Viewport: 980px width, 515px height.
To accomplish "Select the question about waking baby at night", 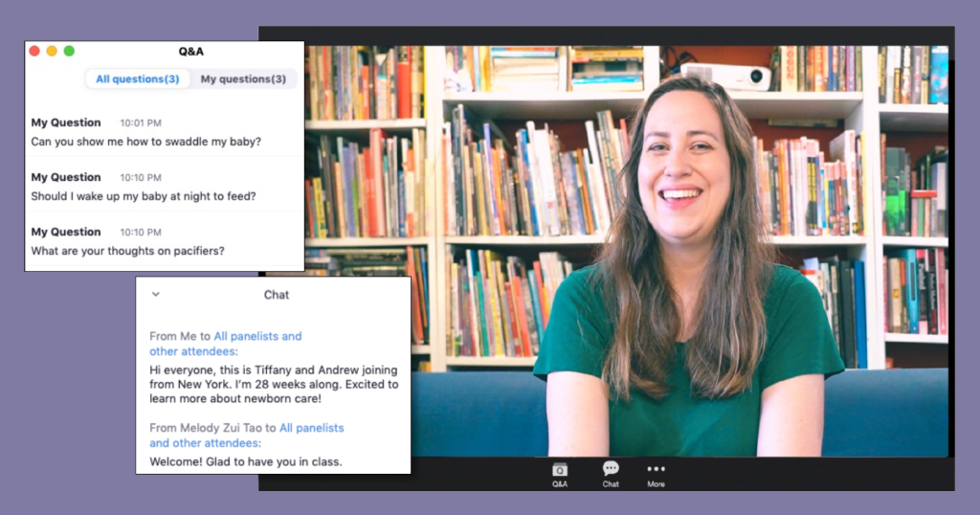I will pos(144,196).
